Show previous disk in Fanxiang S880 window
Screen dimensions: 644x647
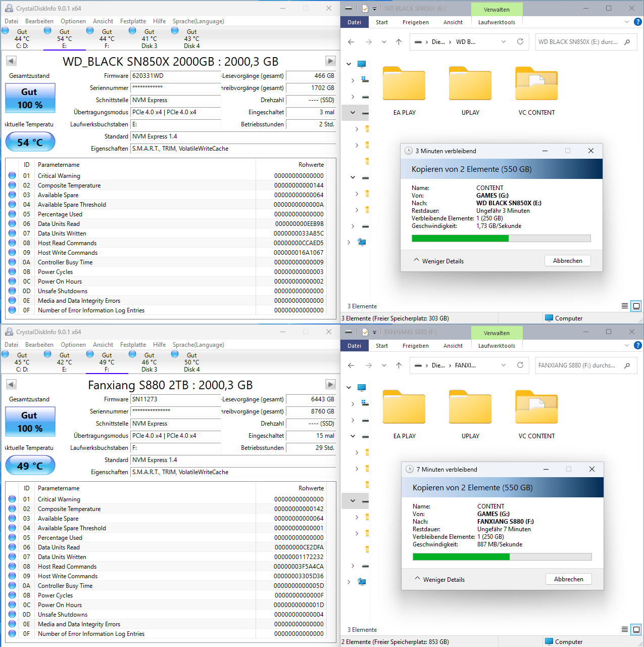click(x=11, y=384)
